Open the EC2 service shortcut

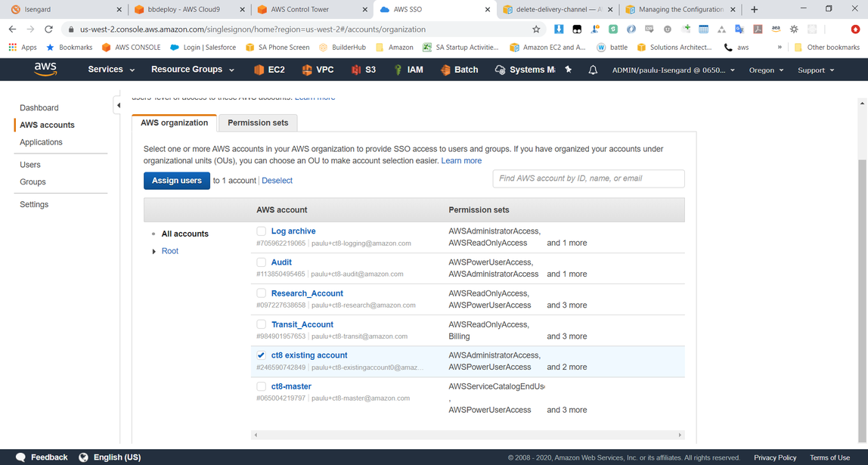coord(269,70)
